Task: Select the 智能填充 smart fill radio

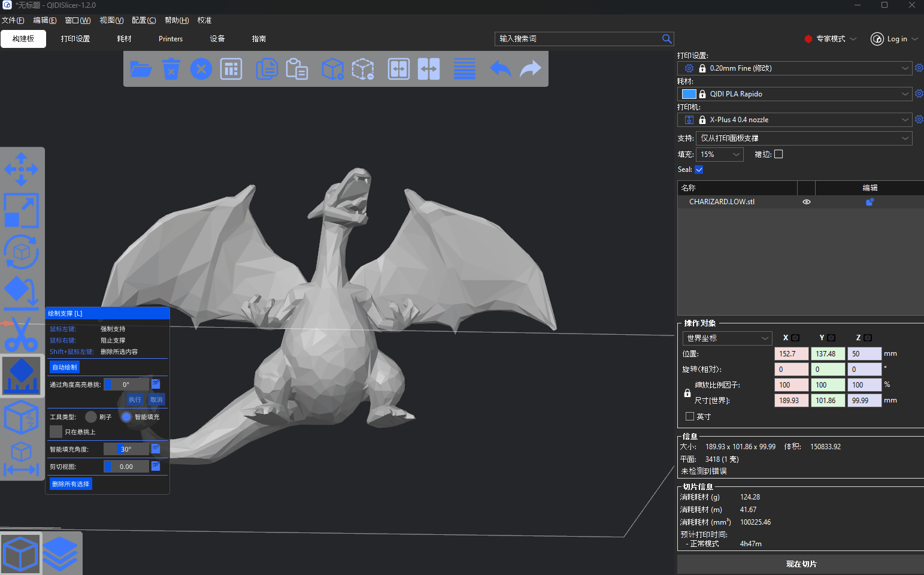Action: [x=126, y=417]
